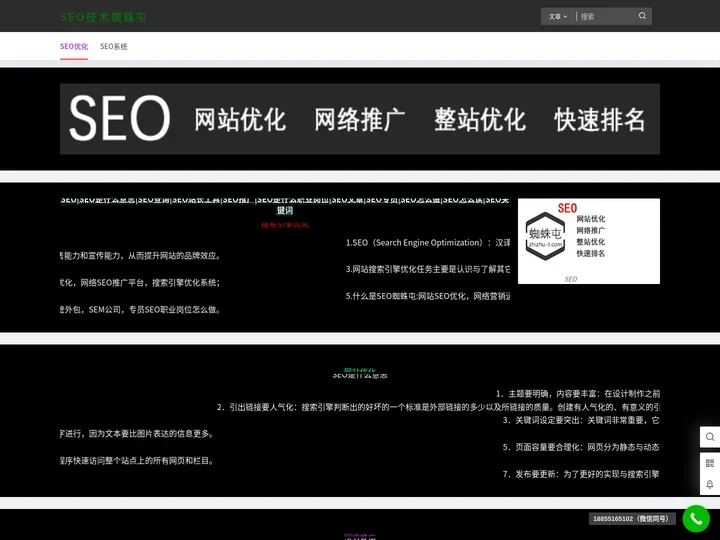Click text 5.什么是SEO蜘蛛屯:网站SEO优化
The image size is (720, 540).
click(428, 296)
